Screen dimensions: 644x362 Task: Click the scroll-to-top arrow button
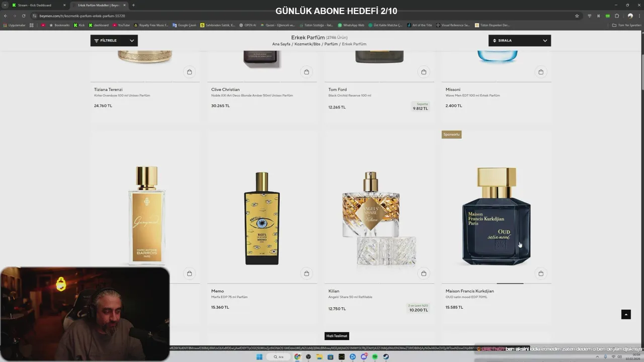[x=626, y=314]
